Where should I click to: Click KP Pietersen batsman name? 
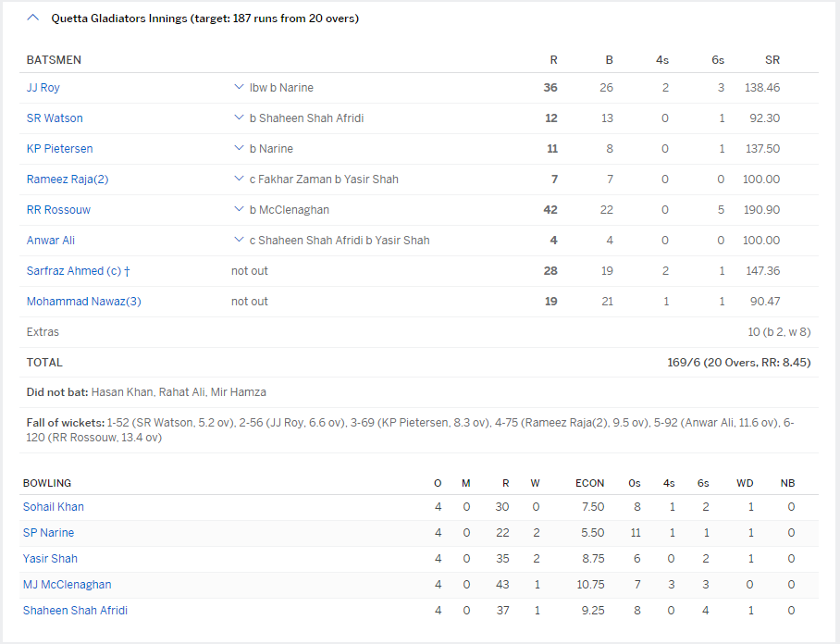[x=59, y=149]
